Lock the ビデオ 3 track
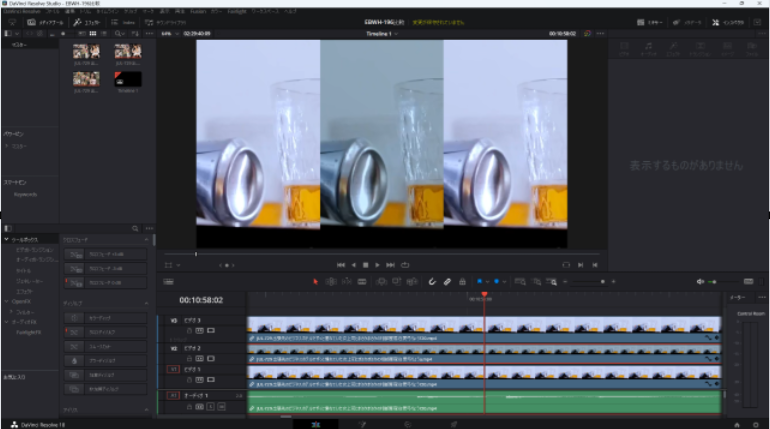 [188, 329]
